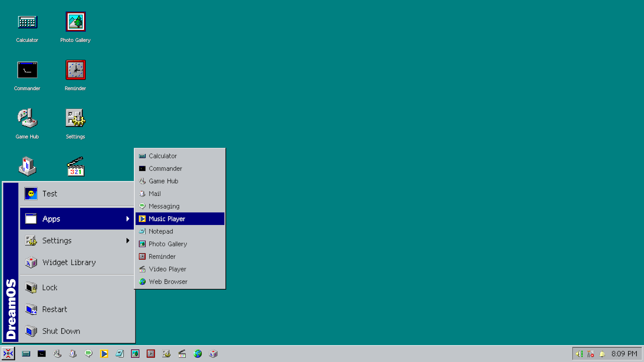Launch Commander from the desktop
Image resolution: width=644 pixels, height=362 pixels.
coord(27,70)
